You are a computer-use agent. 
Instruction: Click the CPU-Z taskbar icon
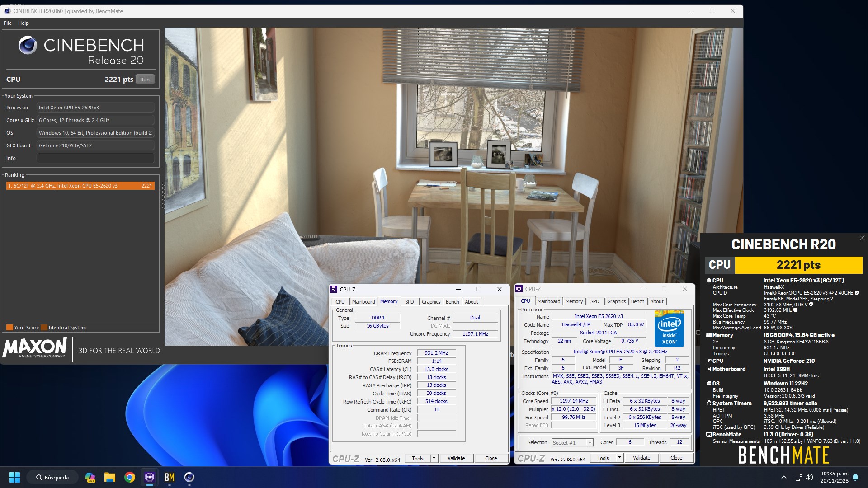[x=150, y=477]
